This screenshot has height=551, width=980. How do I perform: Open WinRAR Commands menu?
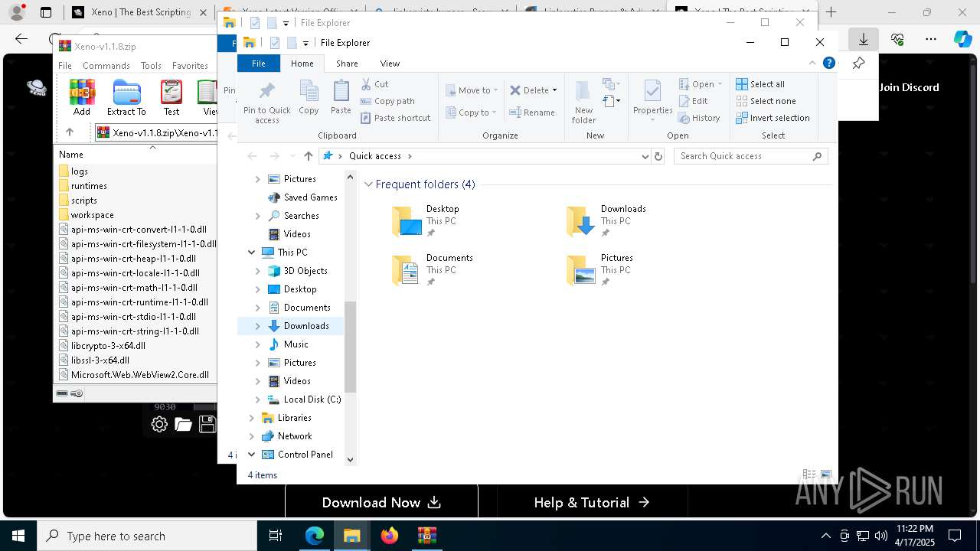tap(106, 66)
